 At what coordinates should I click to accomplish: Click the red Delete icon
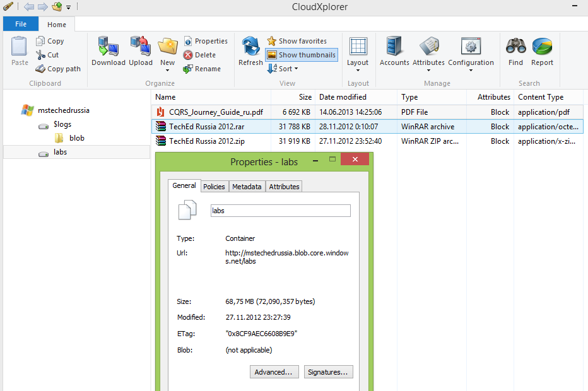click(x=188, y=55)
